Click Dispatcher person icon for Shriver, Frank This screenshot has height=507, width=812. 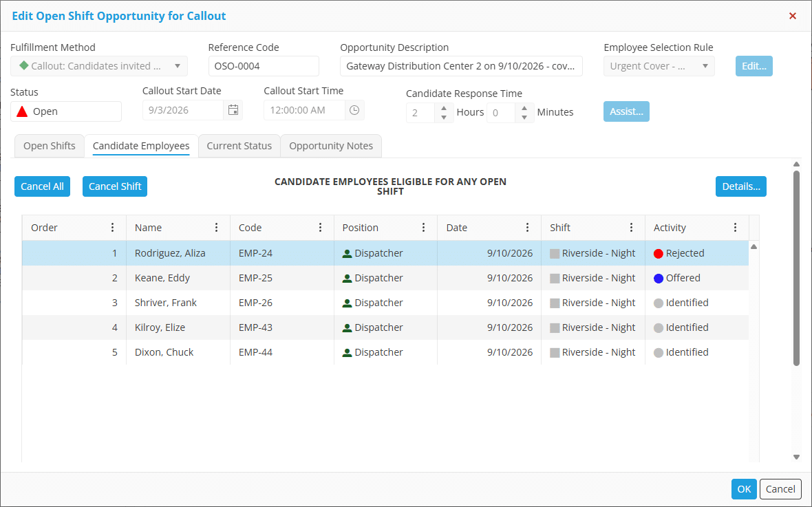tap(347, 303)
